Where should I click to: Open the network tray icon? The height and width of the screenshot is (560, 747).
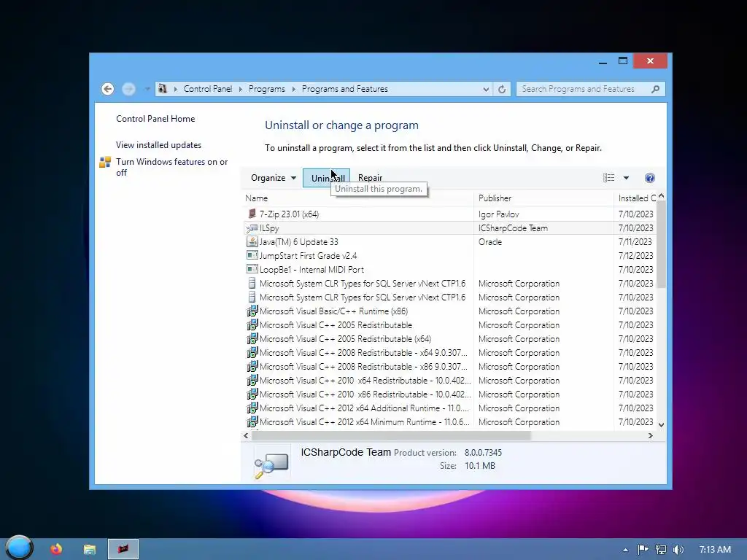point(661,550)
